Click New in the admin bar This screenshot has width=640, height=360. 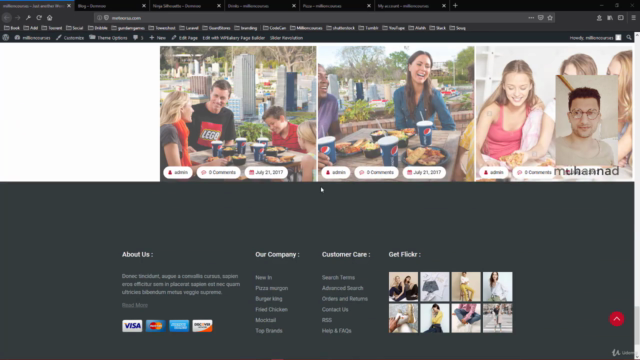pos(158,38)
